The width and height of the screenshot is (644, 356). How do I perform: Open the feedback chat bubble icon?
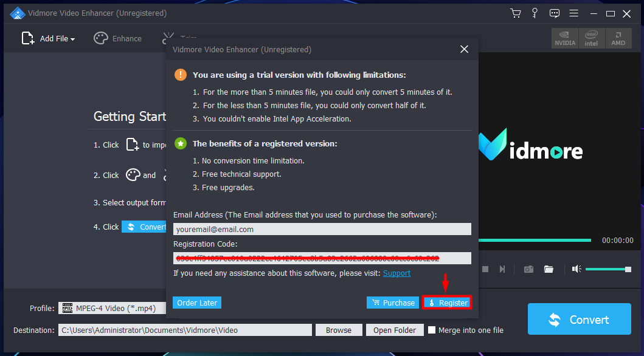(x=555, y=13)
